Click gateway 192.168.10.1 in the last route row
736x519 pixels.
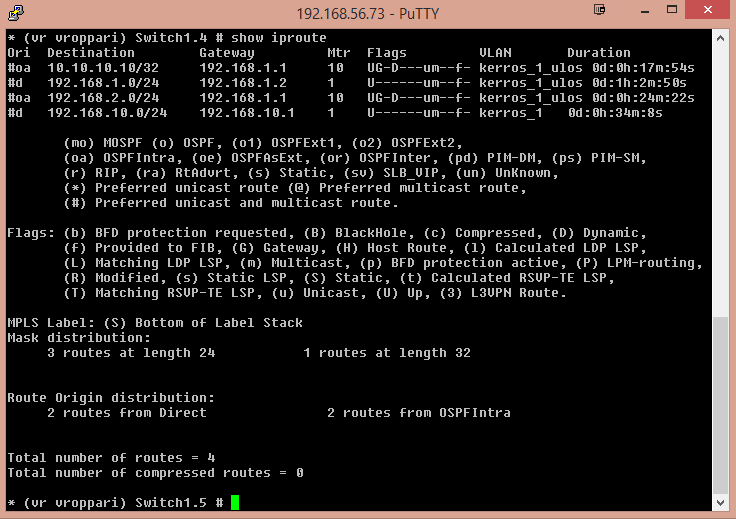coord(247,113)
